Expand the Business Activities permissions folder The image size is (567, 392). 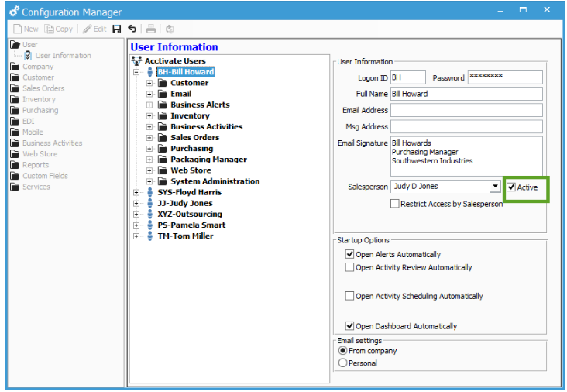[149, 127]
